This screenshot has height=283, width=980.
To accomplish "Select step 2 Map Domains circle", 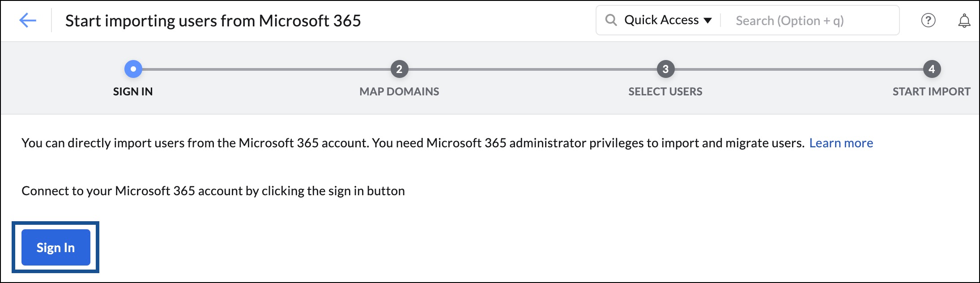I will [x=399, y=69].
